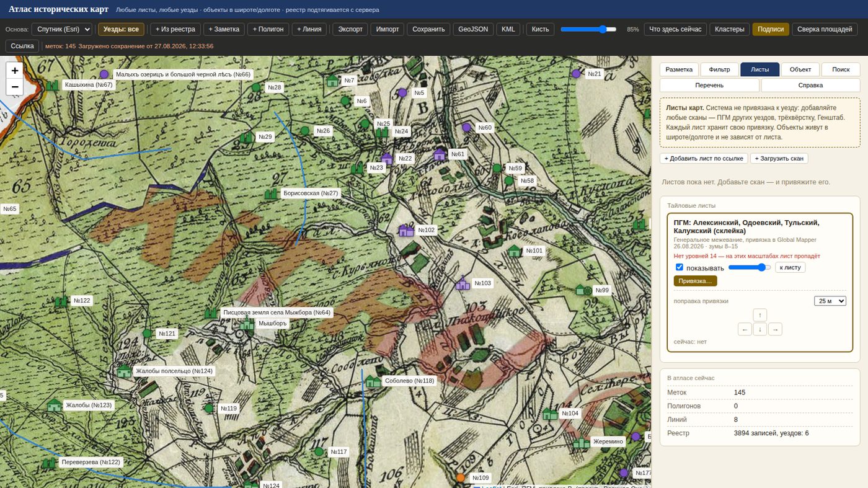
Task: Click the GeoJSON export button
Action: 474,29
